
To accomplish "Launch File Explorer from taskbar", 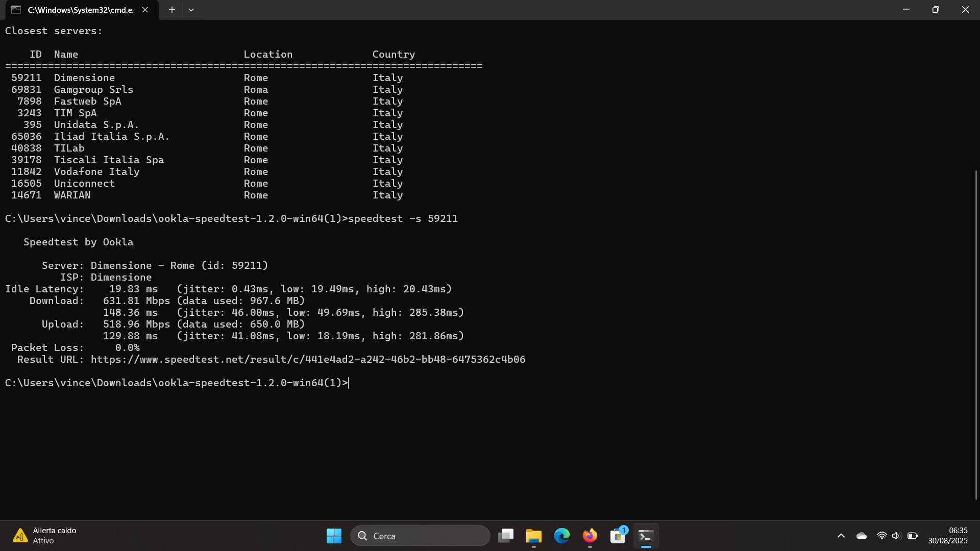I will click(534, 536).
